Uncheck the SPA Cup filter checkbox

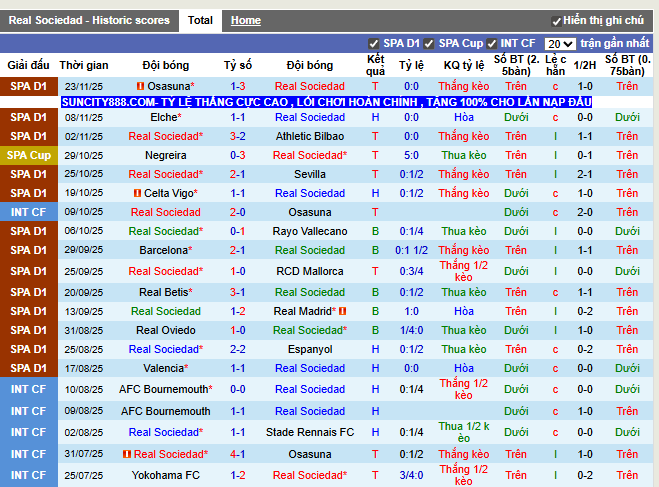(429, 44)
